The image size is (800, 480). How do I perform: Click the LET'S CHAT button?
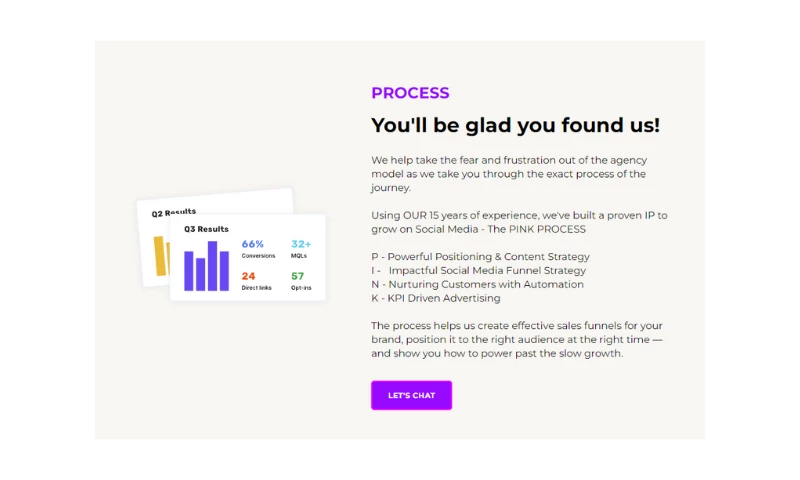click(x=411, y=395)
